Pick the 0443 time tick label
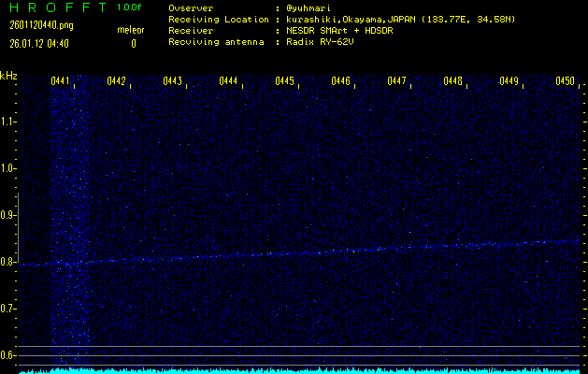 point(172,81)
